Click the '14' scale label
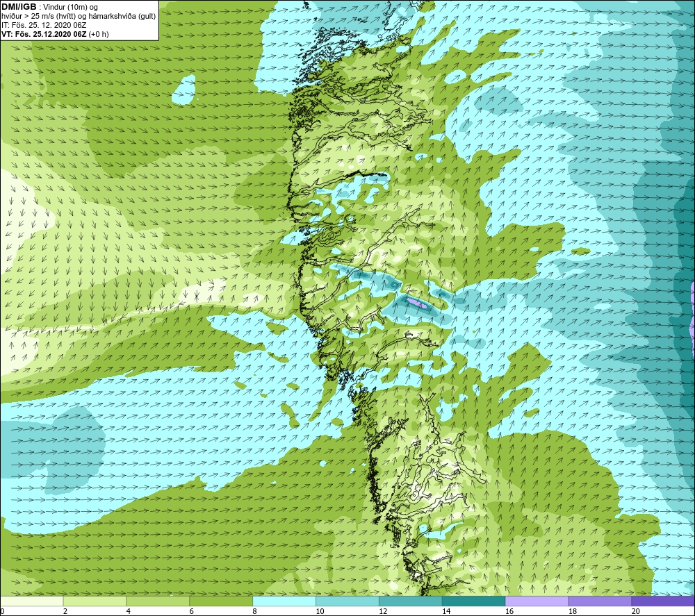Viewport: 695px width, 616px height. (x=446, y=611)
